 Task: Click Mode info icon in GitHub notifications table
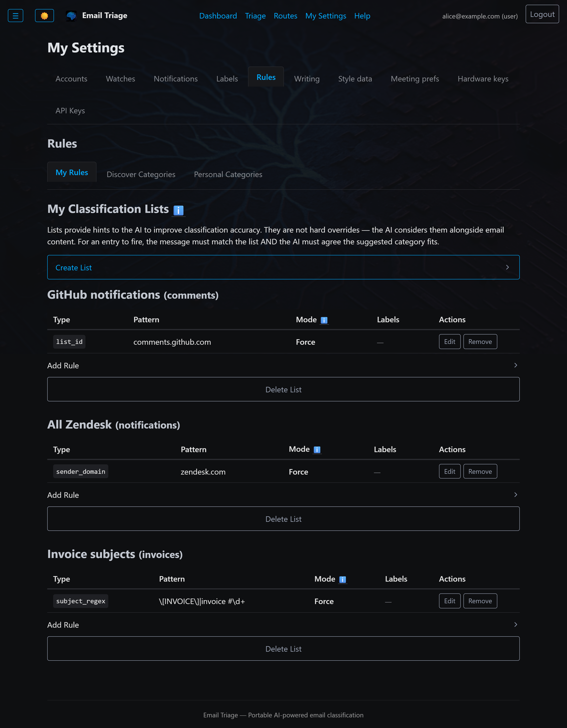(x=324, y=320)
